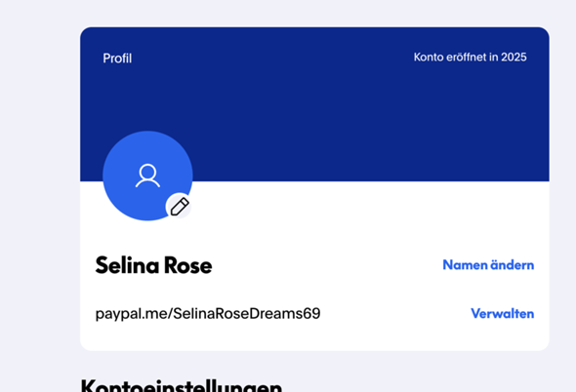Click the word Rose in the name
The height and width of the screenshot is (392, 576).
pos(188,265)
